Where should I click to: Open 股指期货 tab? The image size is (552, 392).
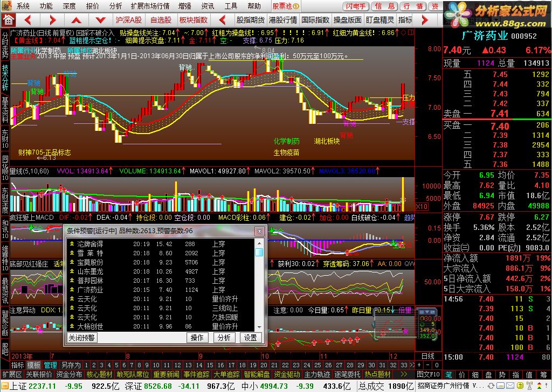[251, 20]
